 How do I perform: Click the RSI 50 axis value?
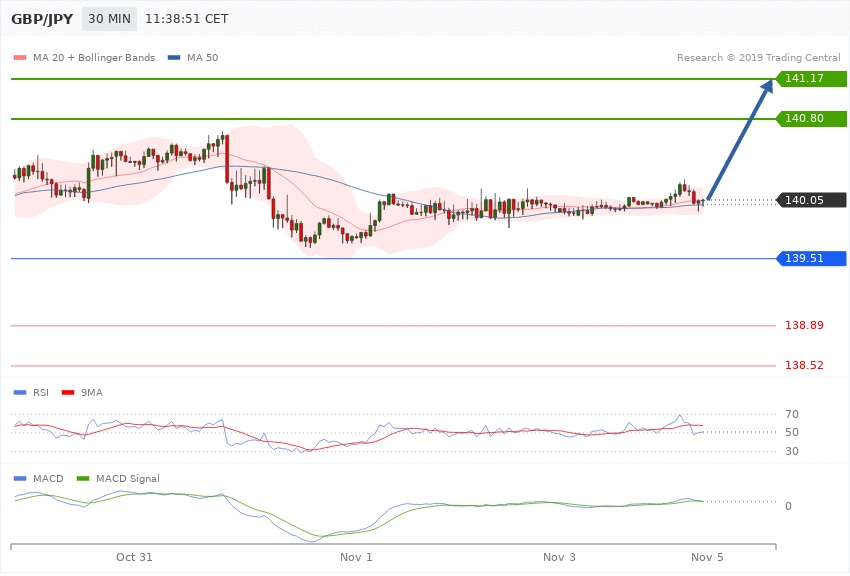pyautogui.click(x=791, y=432)
